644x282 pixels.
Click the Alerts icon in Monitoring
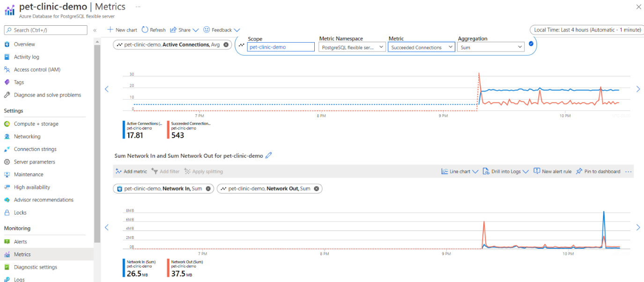click(7, 242)
